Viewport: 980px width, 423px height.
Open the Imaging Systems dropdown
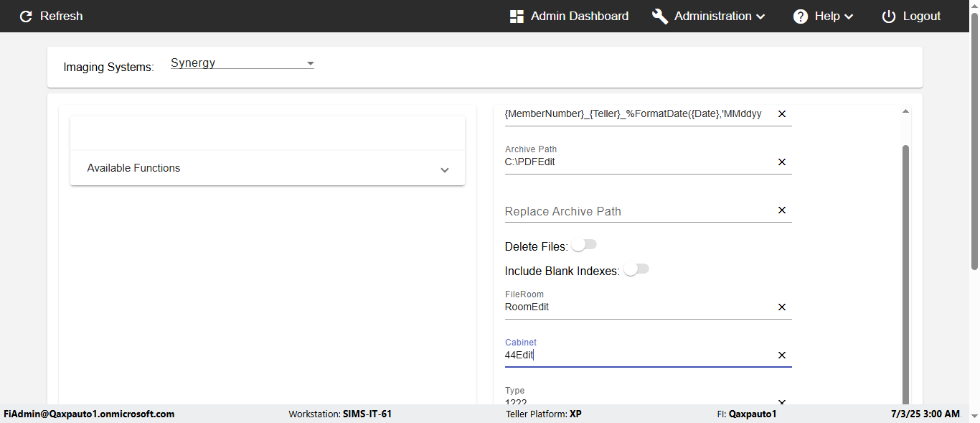coord(242,63)
